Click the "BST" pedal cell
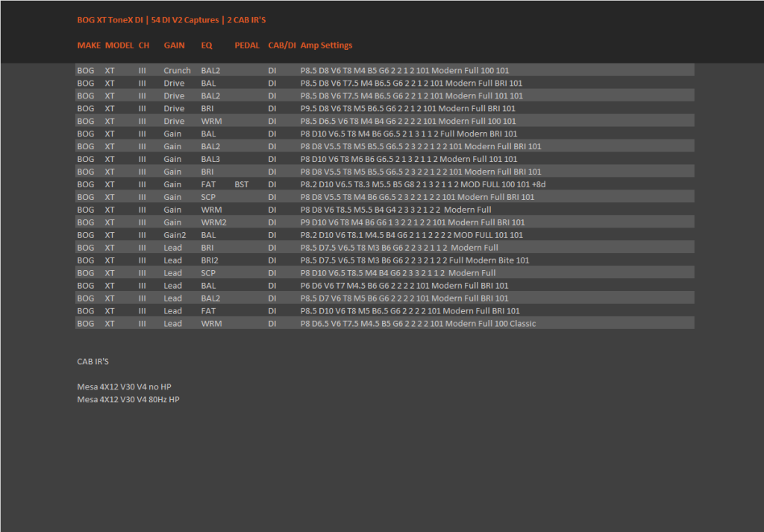 pos(241,184)
